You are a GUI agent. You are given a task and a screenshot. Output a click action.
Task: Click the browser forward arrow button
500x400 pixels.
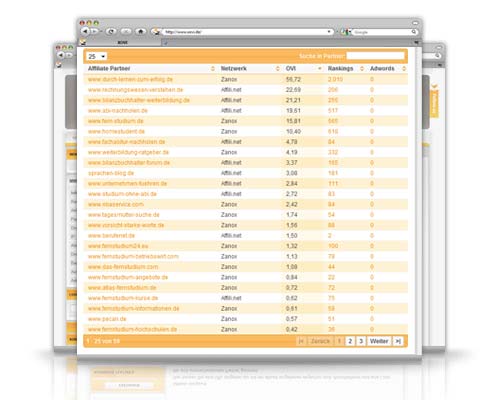coord(95,31)
